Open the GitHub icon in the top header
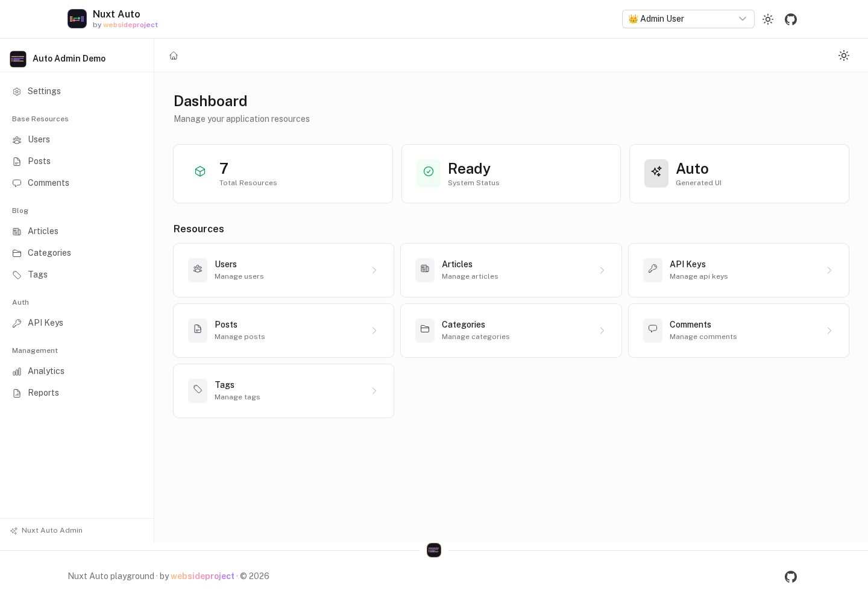Screen dimensions: 868x596 pyautogui.click(x=791, y=19)
